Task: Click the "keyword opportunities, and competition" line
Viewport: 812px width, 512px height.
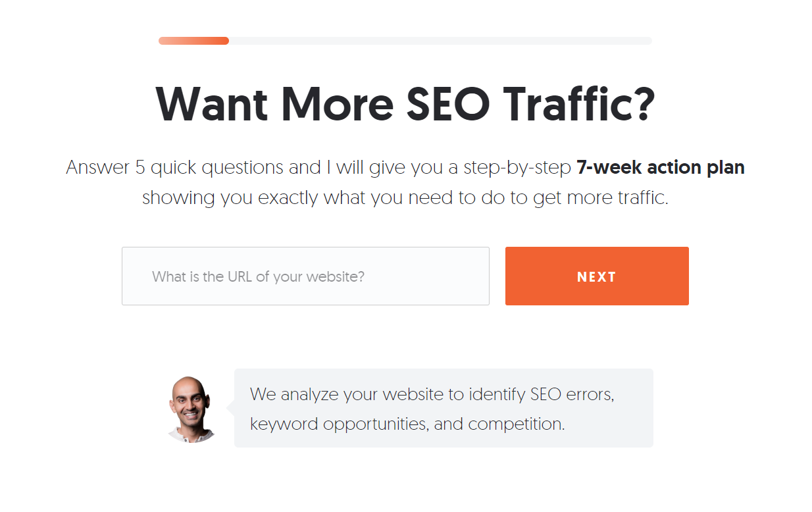Action: (407, 424)
